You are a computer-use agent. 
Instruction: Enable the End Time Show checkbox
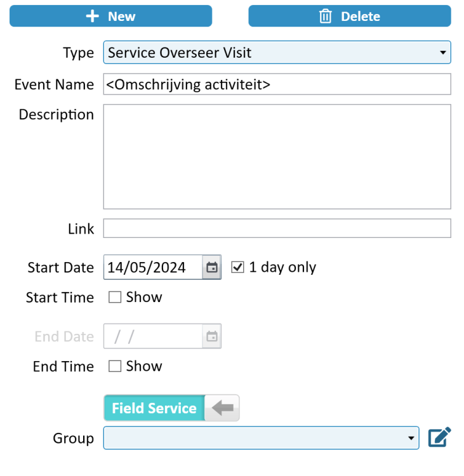pyautogui.click(x=115, y=366)
